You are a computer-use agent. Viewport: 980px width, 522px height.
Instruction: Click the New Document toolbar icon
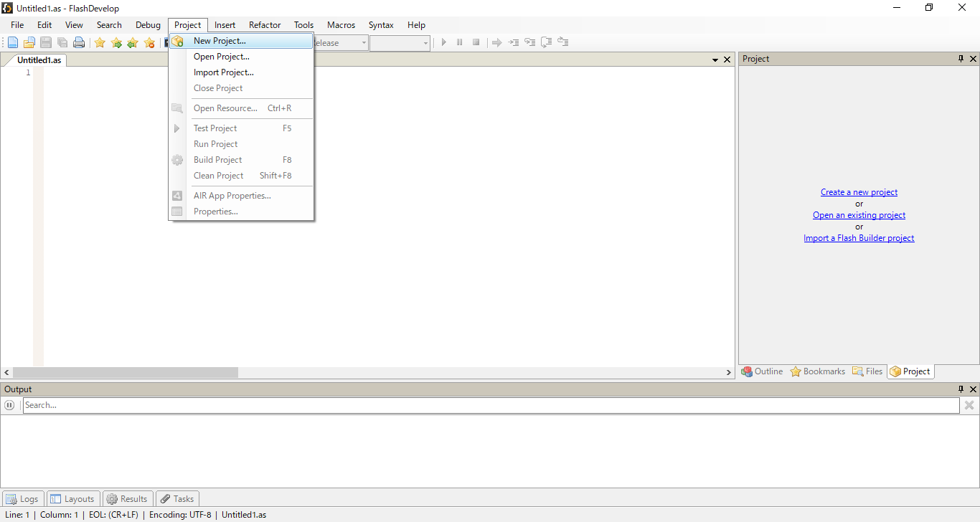tap(13, 42)
